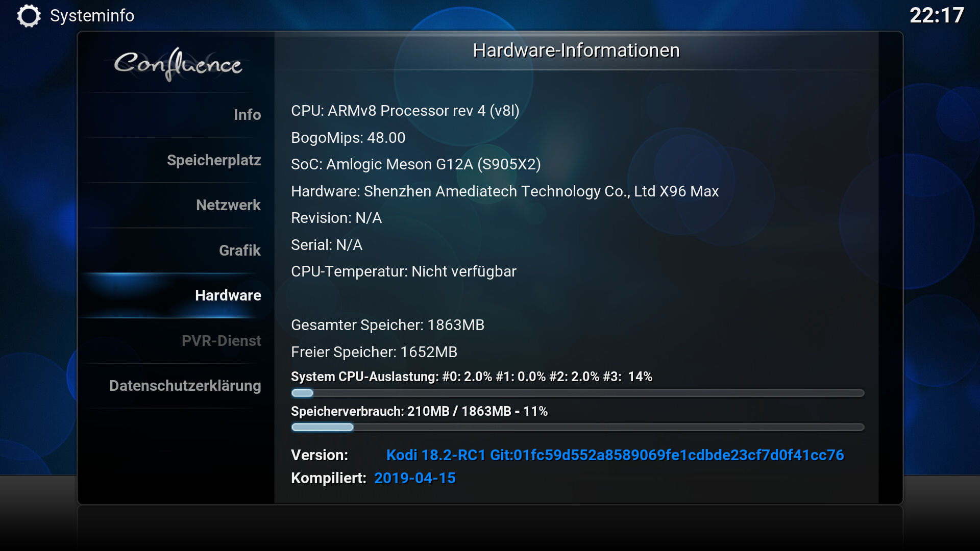Screen dimensions: 980x551
Task: Click the Speicherverbrauch progress bar
Action: point(577,427)
